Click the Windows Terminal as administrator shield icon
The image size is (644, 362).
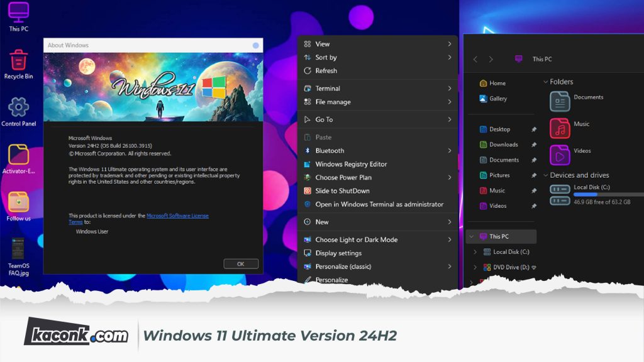[307, 204]
